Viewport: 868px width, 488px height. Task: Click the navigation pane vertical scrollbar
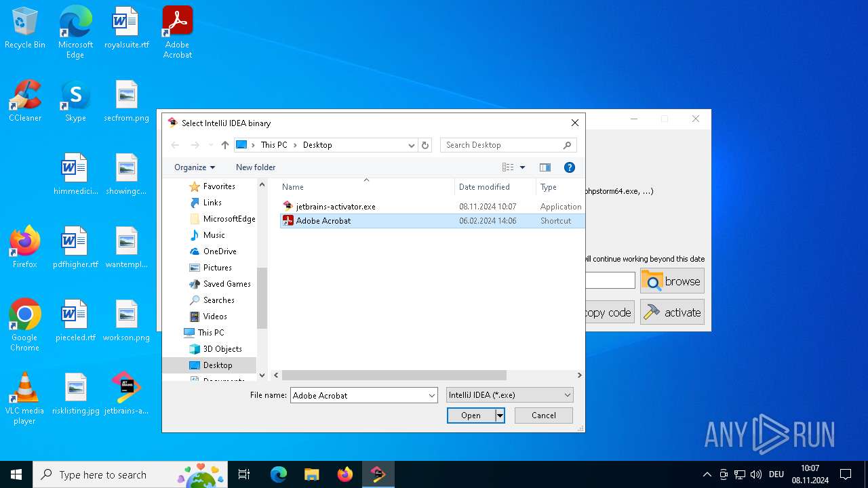tap(262, 298)
